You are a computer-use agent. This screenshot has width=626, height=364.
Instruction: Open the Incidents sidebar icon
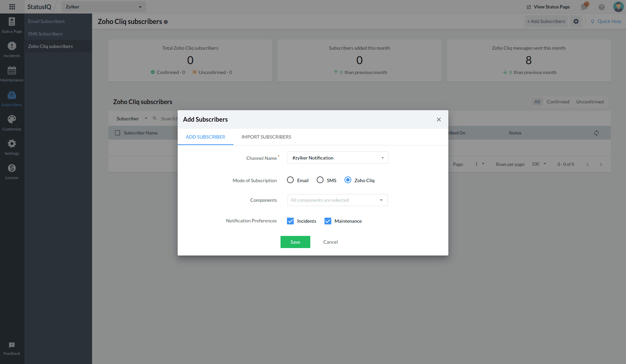[12, 46]
